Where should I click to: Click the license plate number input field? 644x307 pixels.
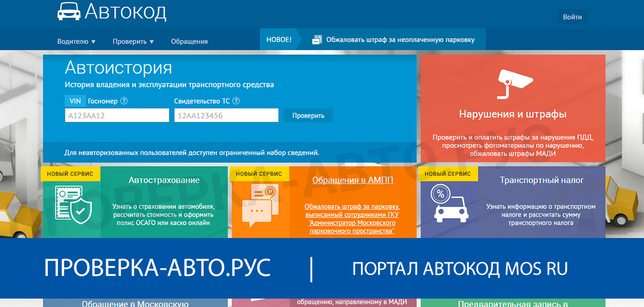[117, 115]
